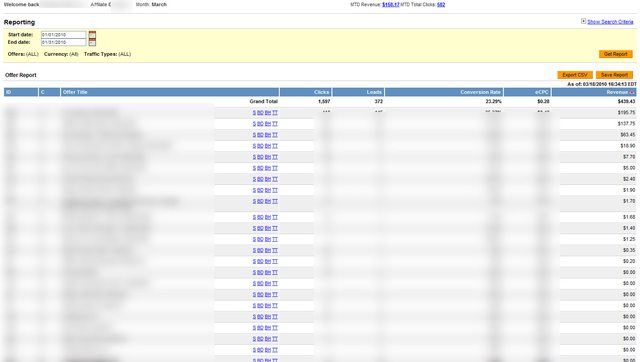Click the report As of timestamp text

(x=602, y=84)
